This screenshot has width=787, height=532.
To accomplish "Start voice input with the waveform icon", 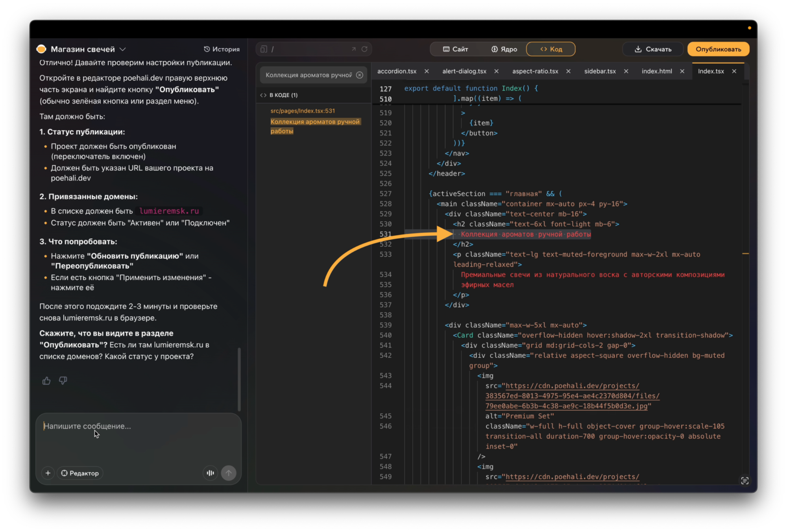I will click(x=211, y=473).
